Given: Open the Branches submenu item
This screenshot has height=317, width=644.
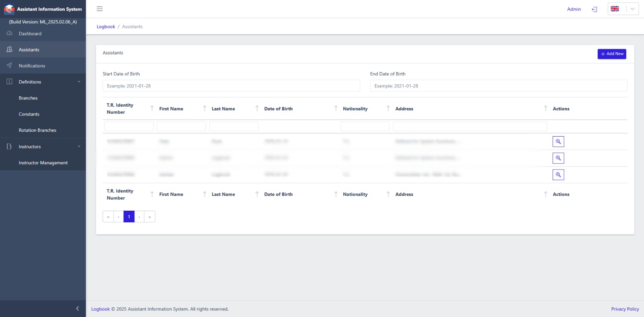Looking at the screenshot, I should pos(28,98).
